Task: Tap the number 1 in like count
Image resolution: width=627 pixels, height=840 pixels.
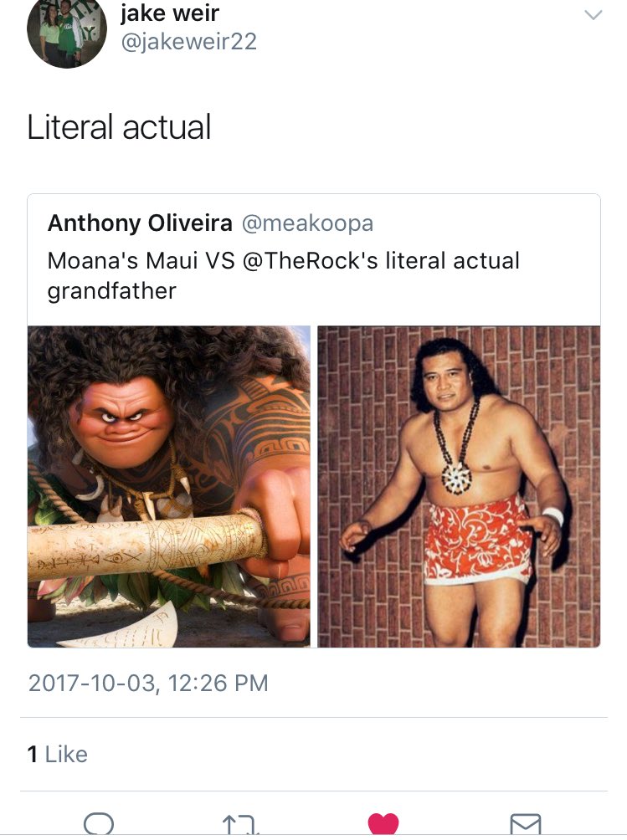Action: point(32,754)
